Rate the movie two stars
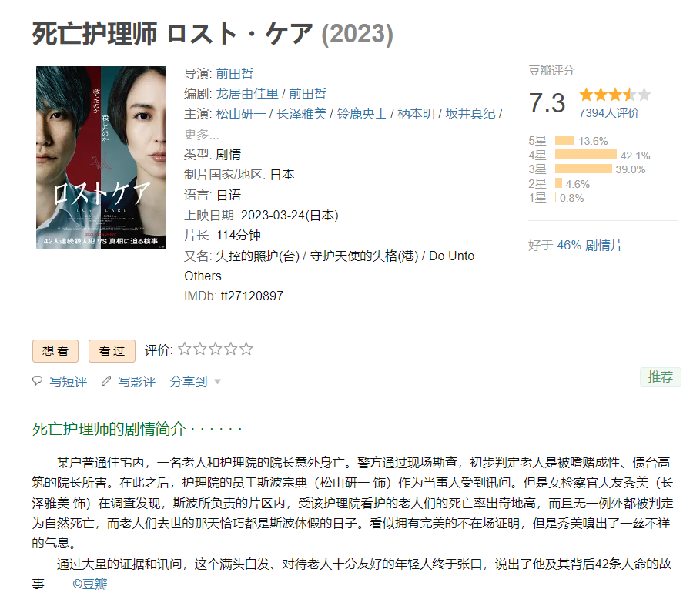This screenshot has height=616, width=693. pos(199,349)
